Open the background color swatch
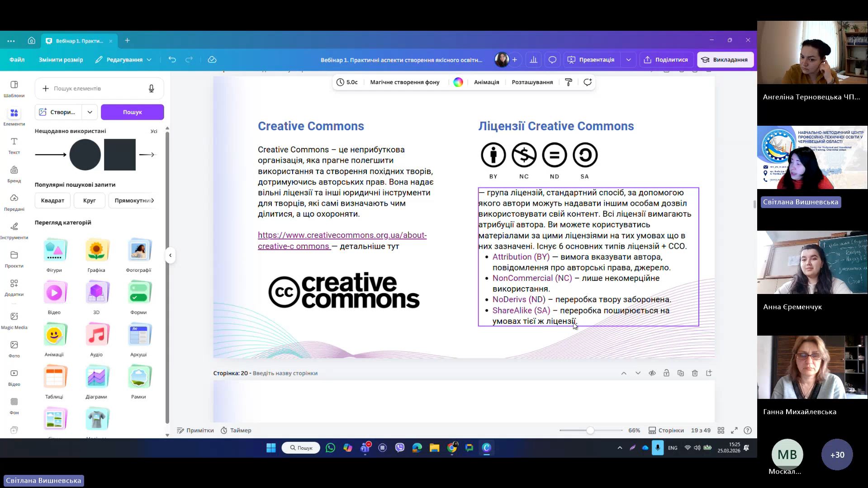This screenshot has height=488, width=868. [x=458, y=82]
